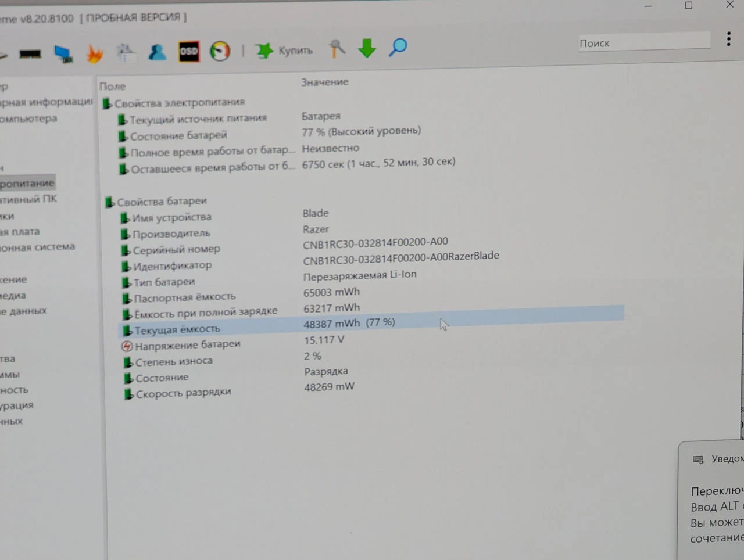The height and width of the screenshot is (560, 744).
Task: Select the sidebar item ending in тивный ПК
Action: click(28, 199)
